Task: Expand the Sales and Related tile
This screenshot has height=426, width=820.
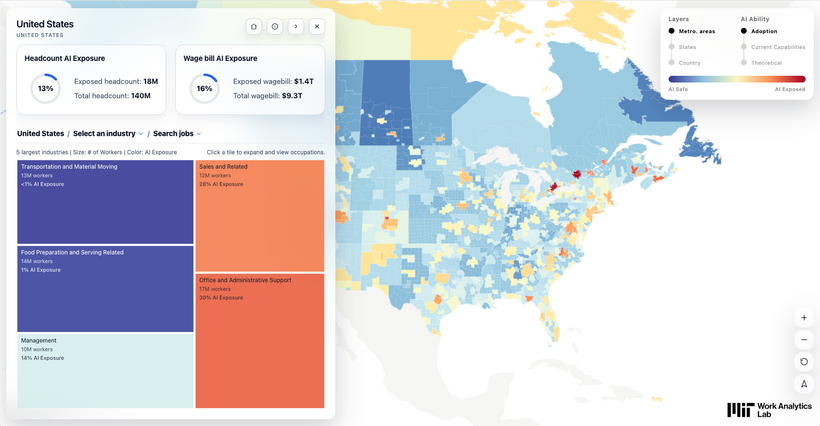Action: [260, 216]
